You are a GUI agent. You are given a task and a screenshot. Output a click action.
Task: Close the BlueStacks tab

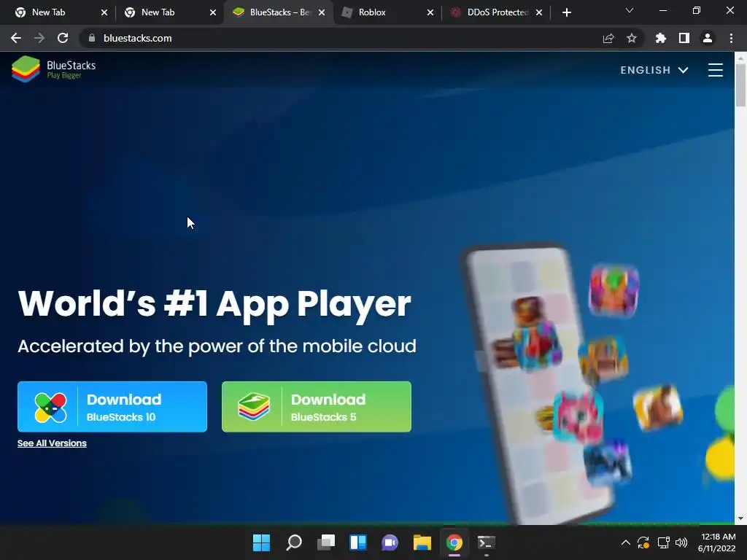[322, 12]
